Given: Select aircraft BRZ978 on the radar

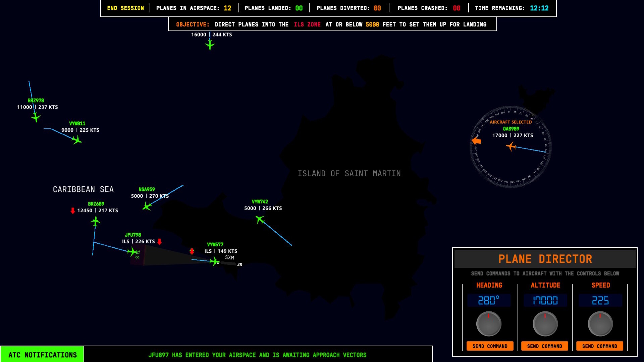Looking at the screenshot, I should (35, 117).
